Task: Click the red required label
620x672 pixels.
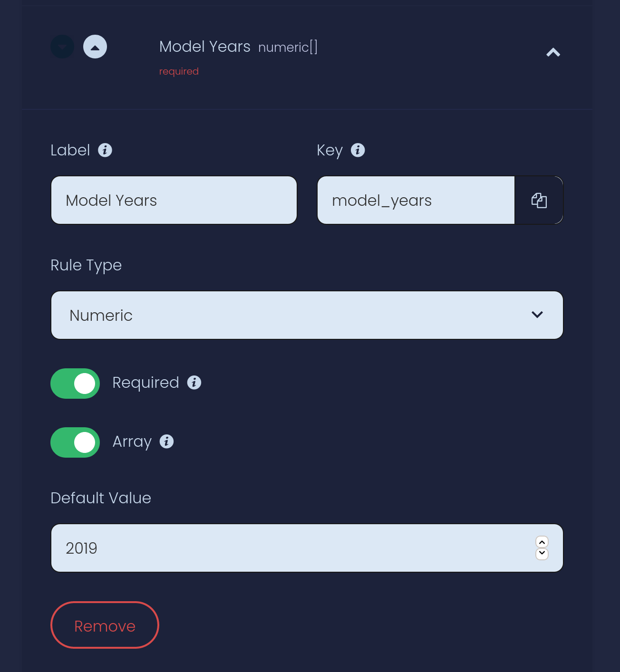Action: click(x=179, y=71)
